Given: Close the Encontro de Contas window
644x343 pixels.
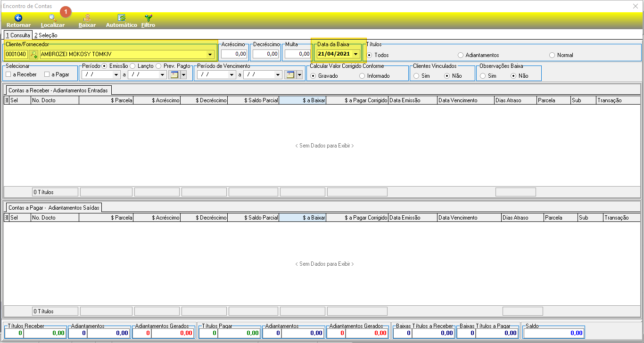Looking at the screenshot, I should click(x=635, y=6).
